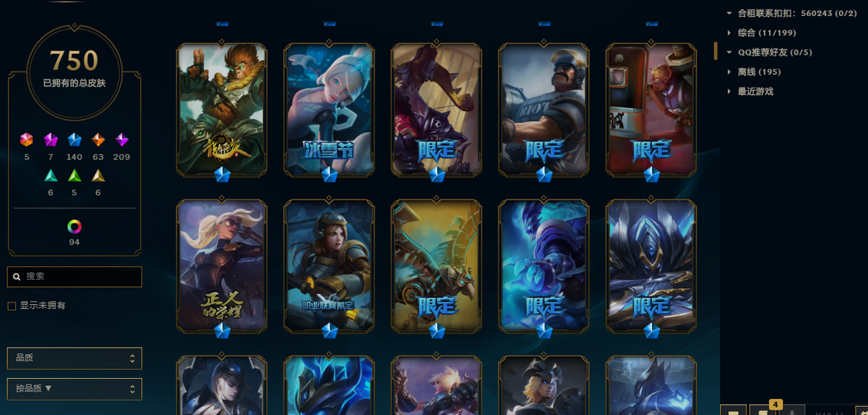This screenshot has width=868, height=415.
Task: Open the 正义的荣耀 skin card
Action: (x=222, y=266)
